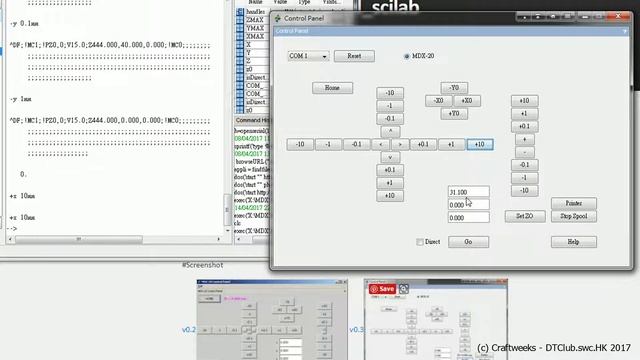Click -10 above the up arrow in center column
640x360 pixels.
coord(390,93)
